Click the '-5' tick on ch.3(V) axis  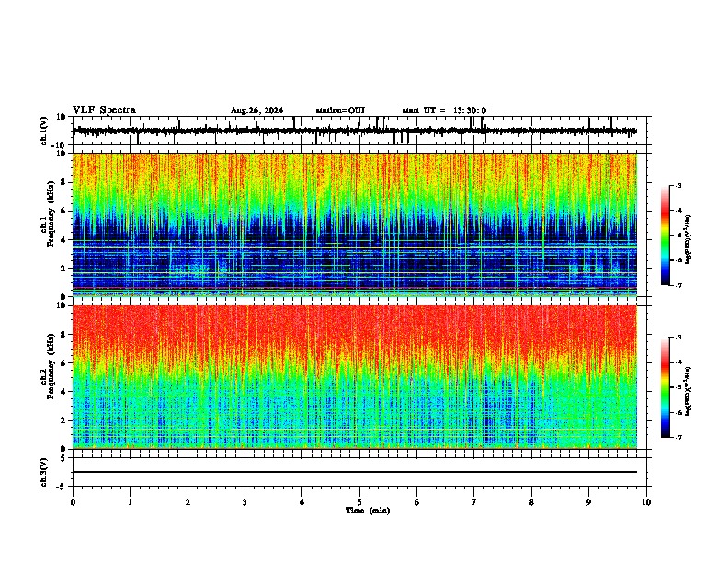pos(63,487)
